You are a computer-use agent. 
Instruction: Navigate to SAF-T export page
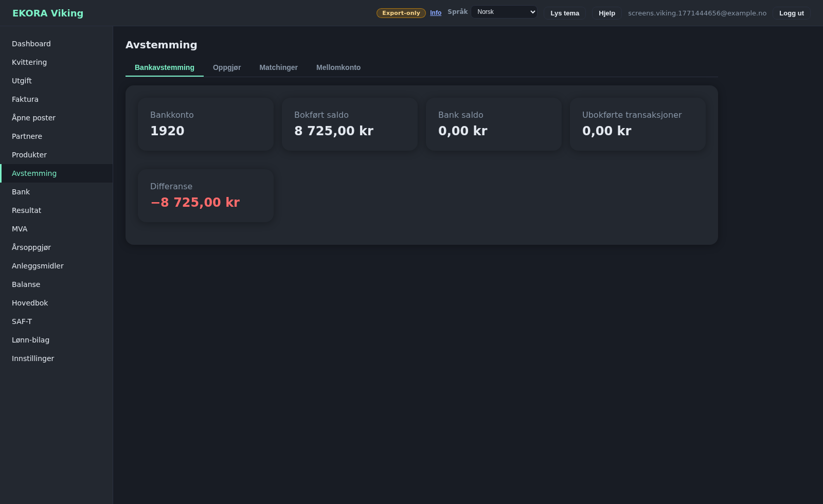(22, 321)
